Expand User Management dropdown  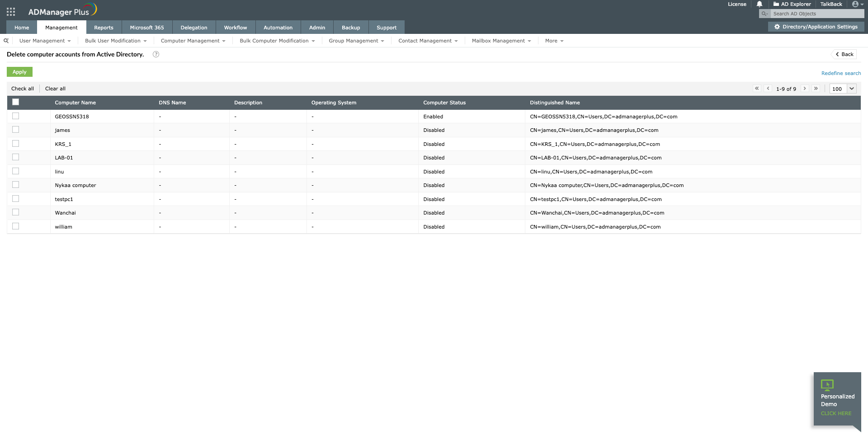pyautogui.click(x=45, y=41)
